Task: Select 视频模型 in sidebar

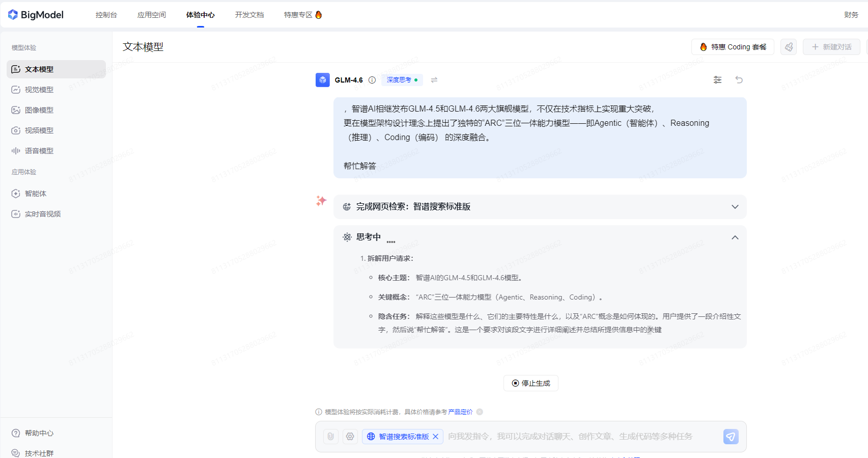Action: pos(56,130)
